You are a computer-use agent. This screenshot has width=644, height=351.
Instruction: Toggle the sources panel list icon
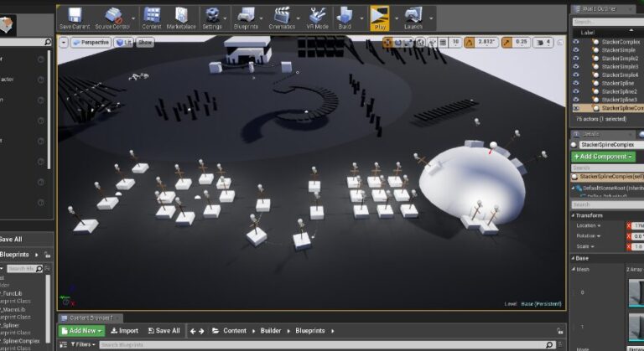point(63,345)
